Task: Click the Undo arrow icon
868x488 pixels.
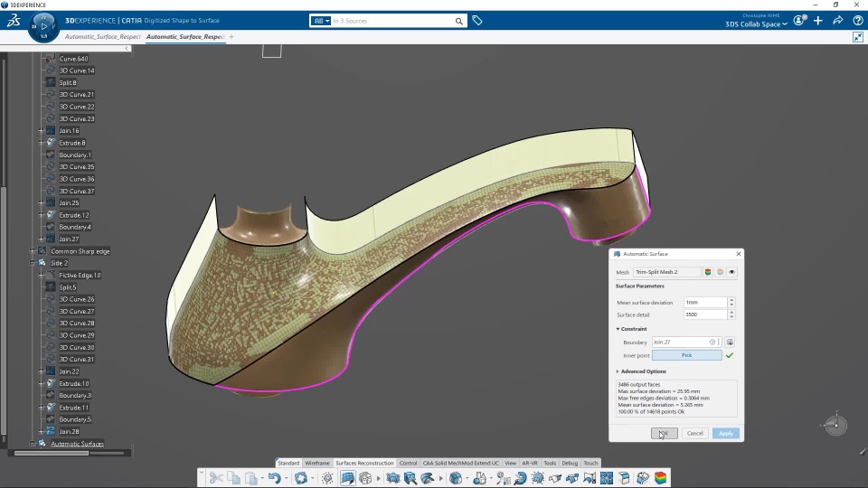Action: pos(273,478)
